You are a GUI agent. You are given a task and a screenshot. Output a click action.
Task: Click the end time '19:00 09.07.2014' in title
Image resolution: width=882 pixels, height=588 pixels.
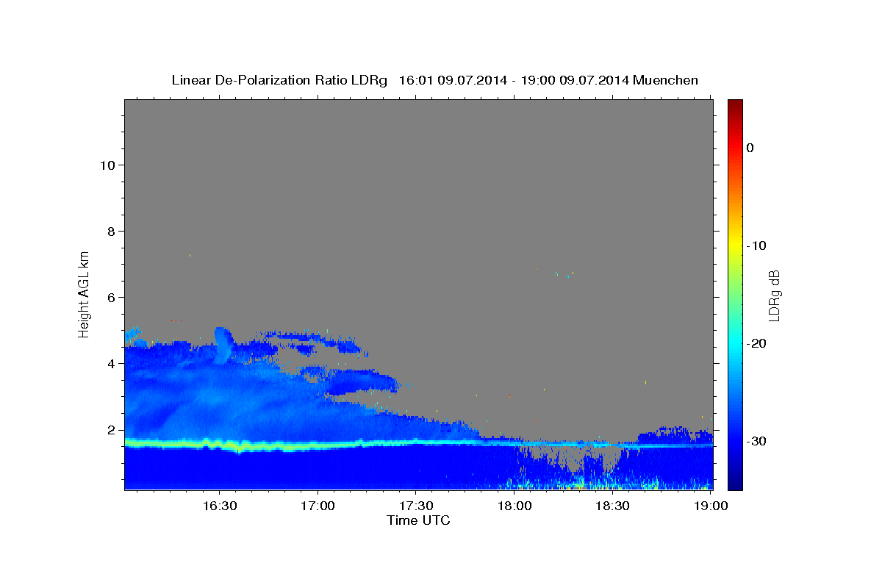coord(576,80)
